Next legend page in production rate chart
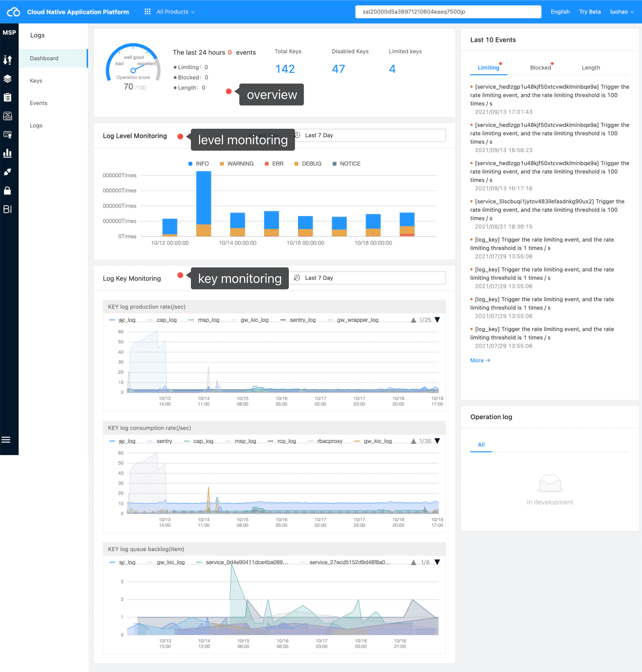The height and width of the screenshot is (672, 642). (x=437, y=320)
